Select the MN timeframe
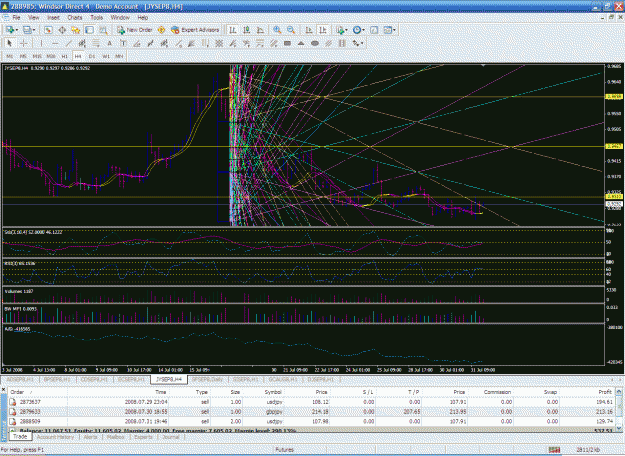The height and width of the screenshot is (456, 625). click(x=119, y=56)
